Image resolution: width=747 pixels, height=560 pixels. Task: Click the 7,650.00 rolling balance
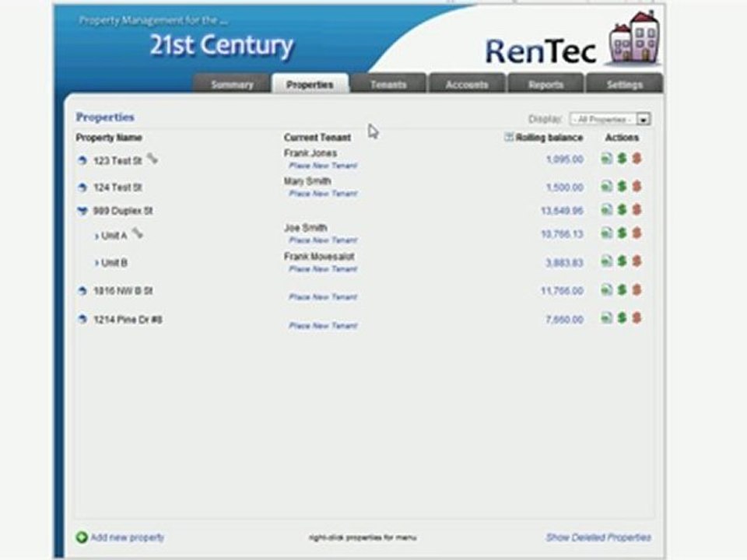[565, 320]
